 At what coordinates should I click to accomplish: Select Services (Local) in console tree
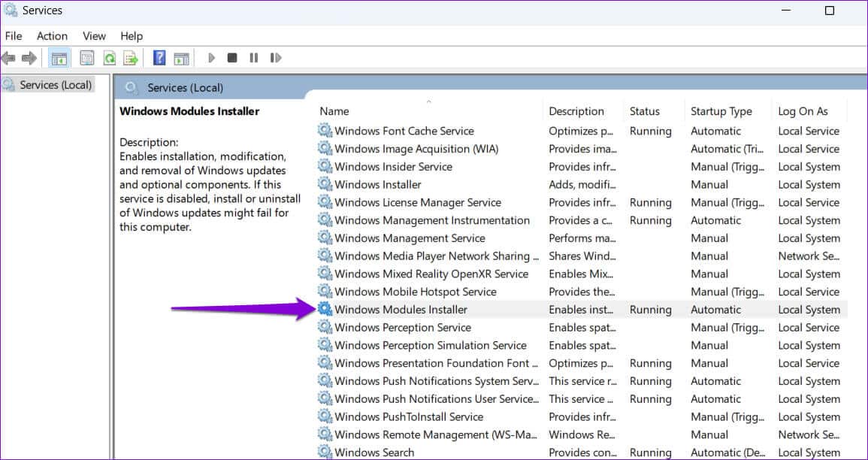(56, 85)
